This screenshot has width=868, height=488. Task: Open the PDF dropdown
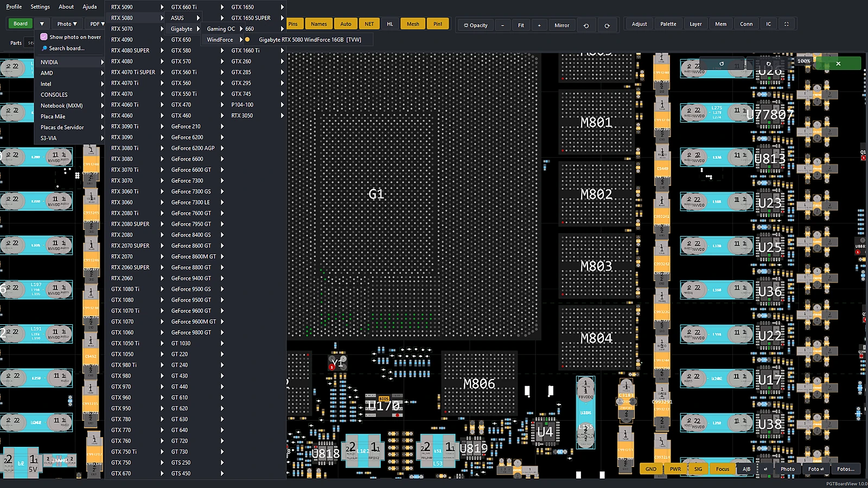(97, 24)
